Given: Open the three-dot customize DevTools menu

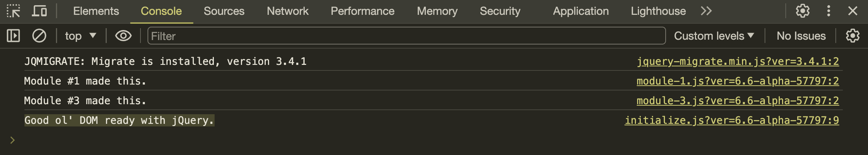Looking at the screenshot, I should click(829, 11).
